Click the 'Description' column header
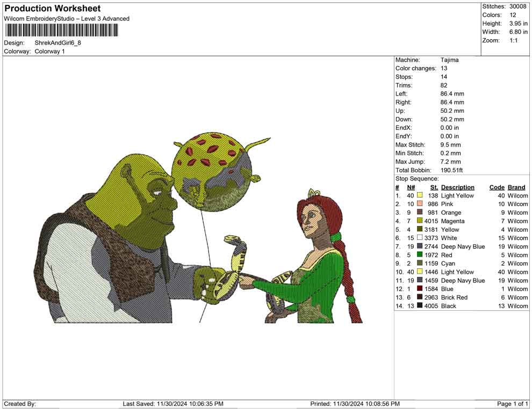Screen dimensions: 532x409 tap(458, 187)
